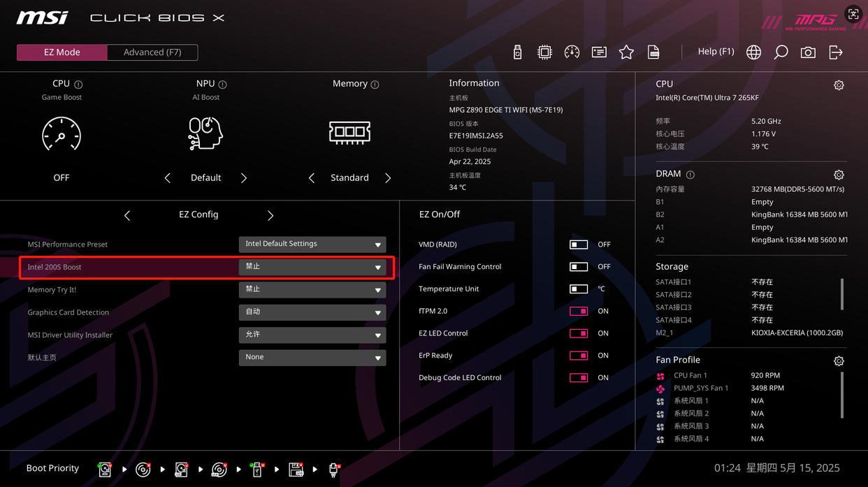
Task: Open 默认主页 dropdown showing None
Action: (312, 357)
